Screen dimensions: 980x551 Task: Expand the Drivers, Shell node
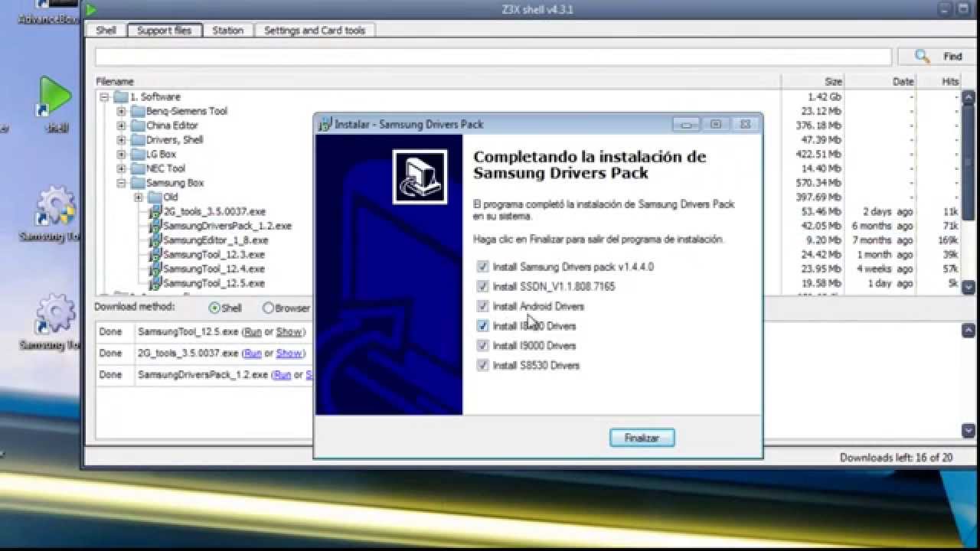pos(121,140)
